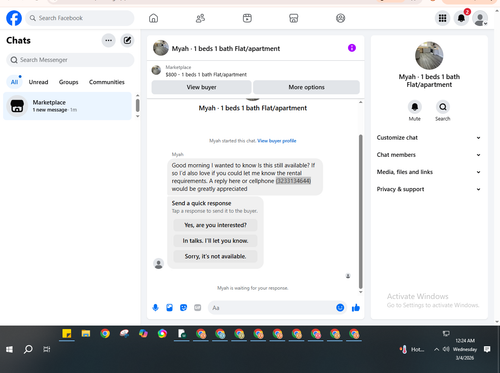Open the emoji picker in message field
Screen dimensions: 500x373
[x=340, y=308]
